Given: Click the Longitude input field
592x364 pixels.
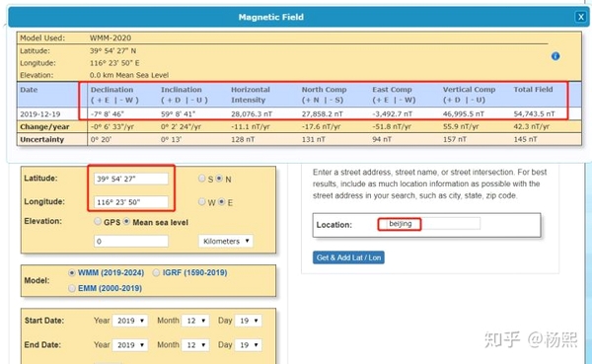Looking at the screenshot, I should click(x=131, y=202).
